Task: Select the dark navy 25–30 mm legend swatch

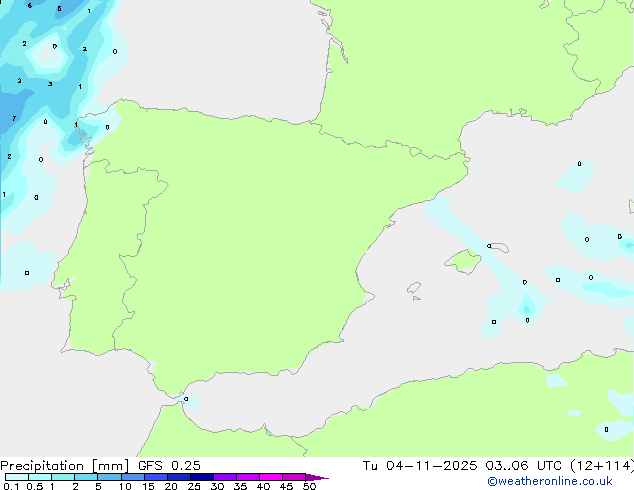Action: (201, 477)
